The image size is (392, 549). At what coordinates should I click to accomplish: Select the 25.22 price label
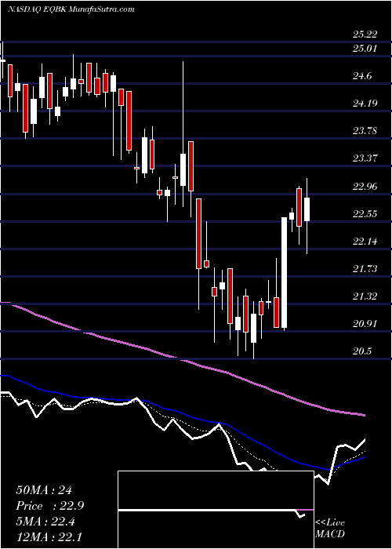(x=365, y=34)
